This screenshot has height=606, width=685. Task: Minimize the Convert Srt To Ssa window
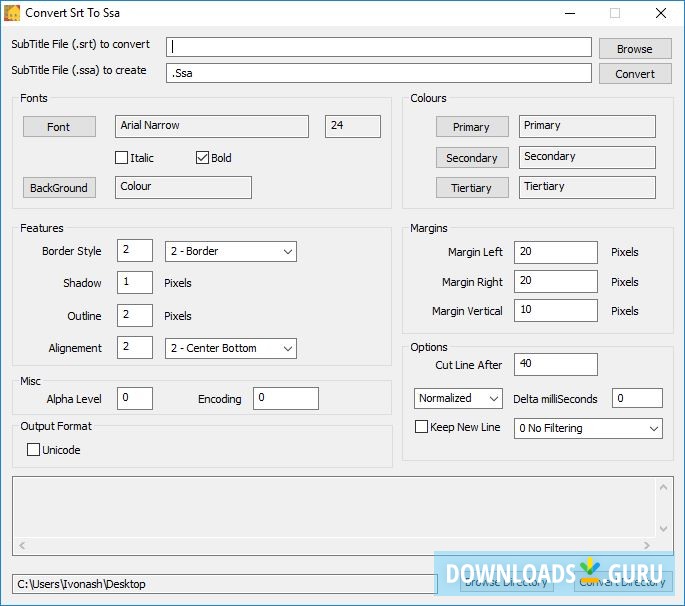570,13
